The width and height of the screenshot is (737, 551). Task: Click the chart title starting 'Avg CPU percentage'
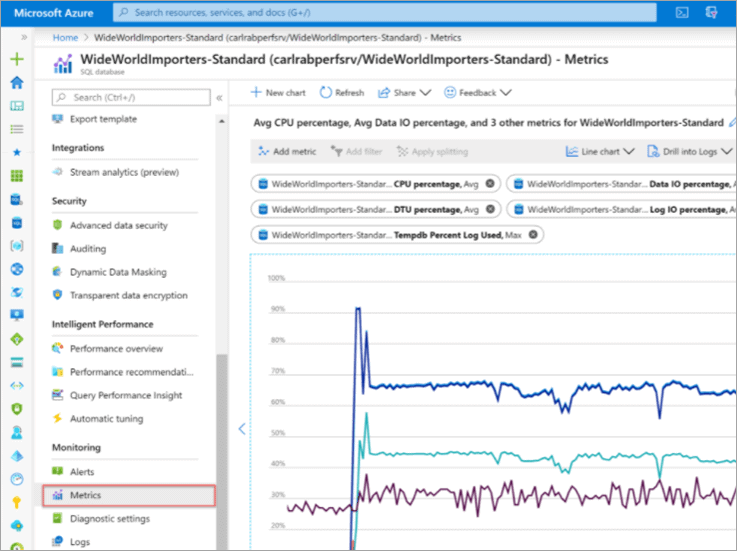488,123
